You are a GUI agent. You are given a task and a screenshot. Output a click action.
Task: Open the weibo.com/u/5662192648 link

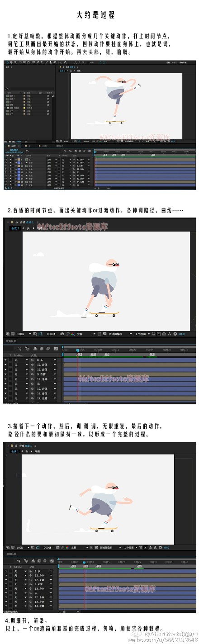click(x=162, y=640)
